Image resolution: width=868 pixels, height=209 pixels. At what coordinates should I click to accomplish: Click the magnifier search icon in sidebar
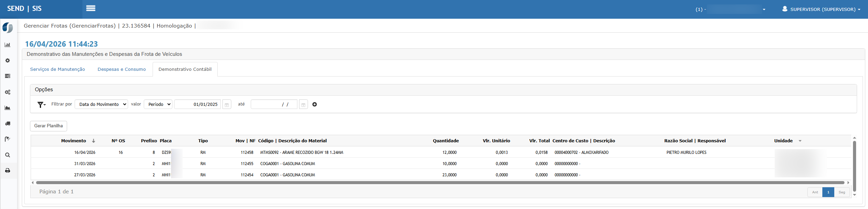click(7, 155)
